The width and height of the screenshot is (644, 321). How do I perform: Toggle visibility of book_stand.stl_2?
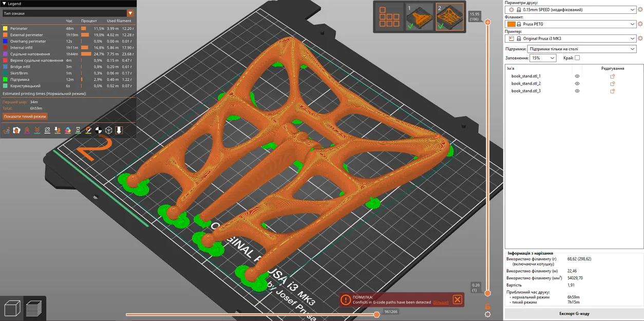(577, 83)
